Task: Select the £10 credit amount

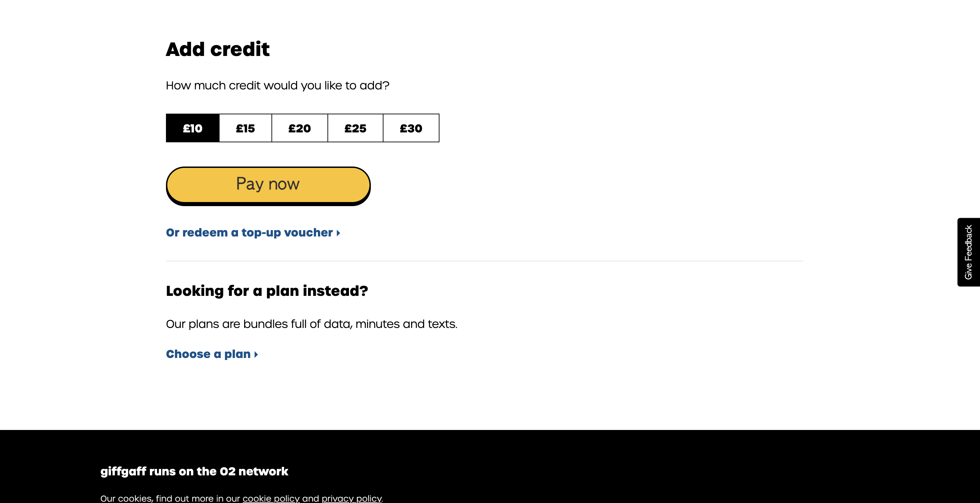Action: click(193, 128)
